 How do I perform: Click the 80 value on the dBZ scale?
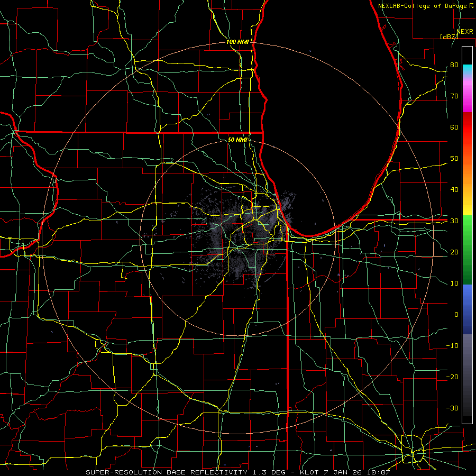coord(454,65)
